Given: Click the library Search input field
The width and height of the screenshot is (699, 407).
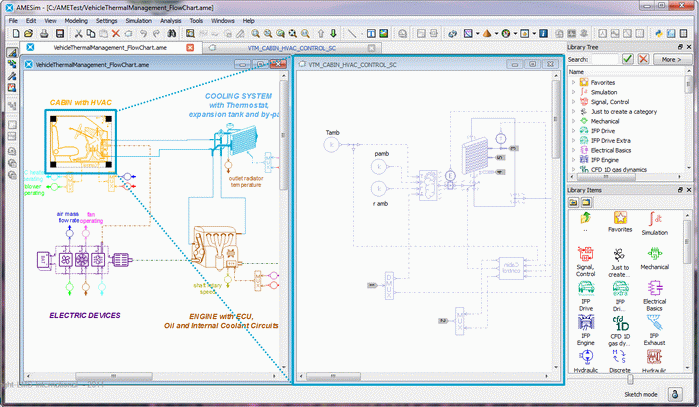Looking at the screenshot, I should pos(606,60).
